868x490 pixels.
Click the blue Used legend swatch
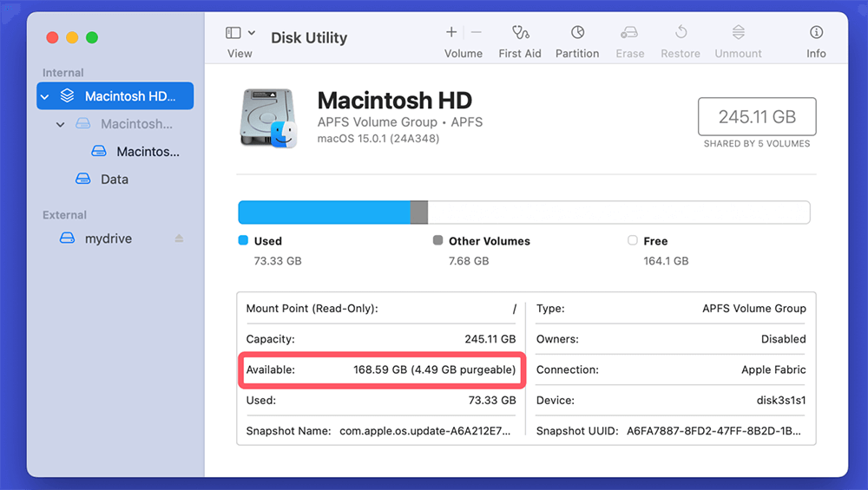pyautogui.click(x=243, y=240)
